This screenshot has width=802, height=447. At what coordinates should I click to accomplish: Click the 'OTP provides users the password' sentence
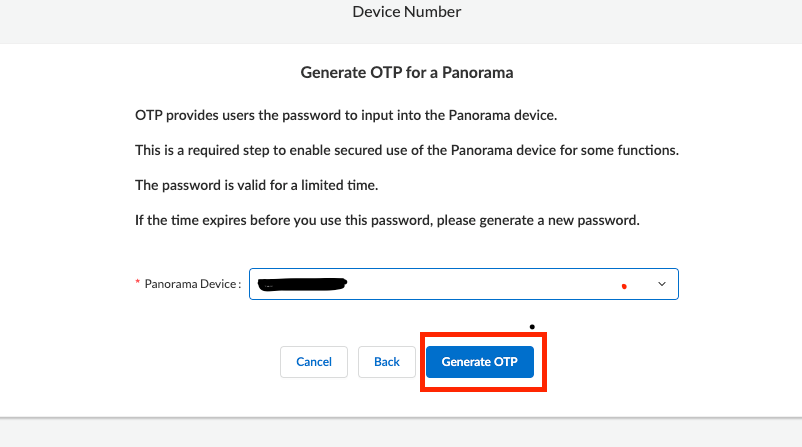[345, 115]
